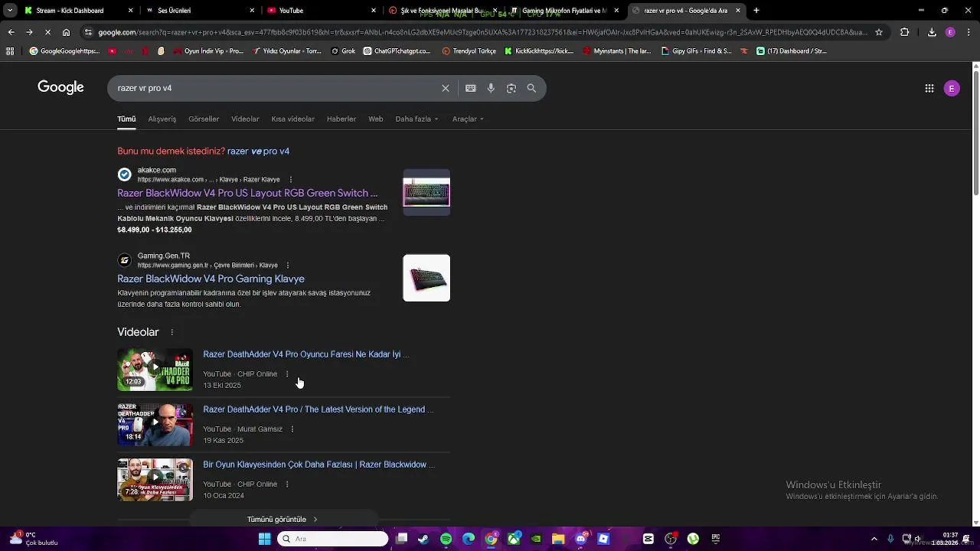Switch to the YouTube browser tab
The height and width of the screenshot is (551, 980).
click(320, 10)
